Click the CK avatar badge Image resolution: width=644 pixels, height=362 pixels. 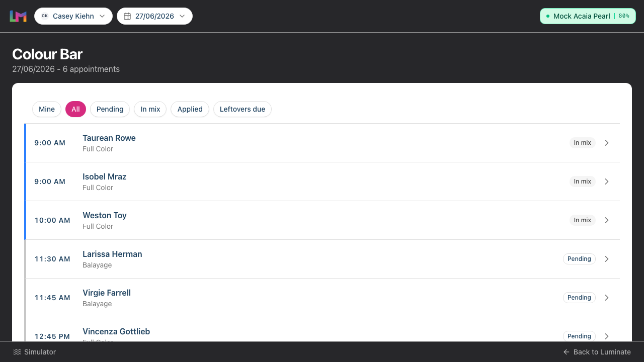(45, 16)
